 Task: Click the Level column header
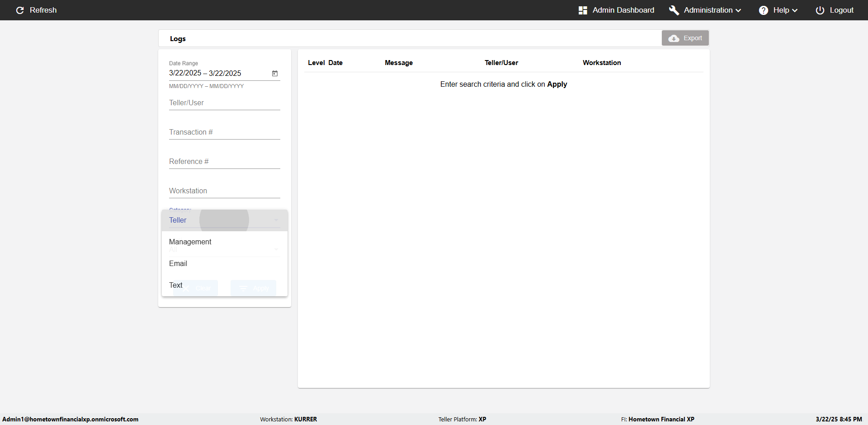coord(316,63)
